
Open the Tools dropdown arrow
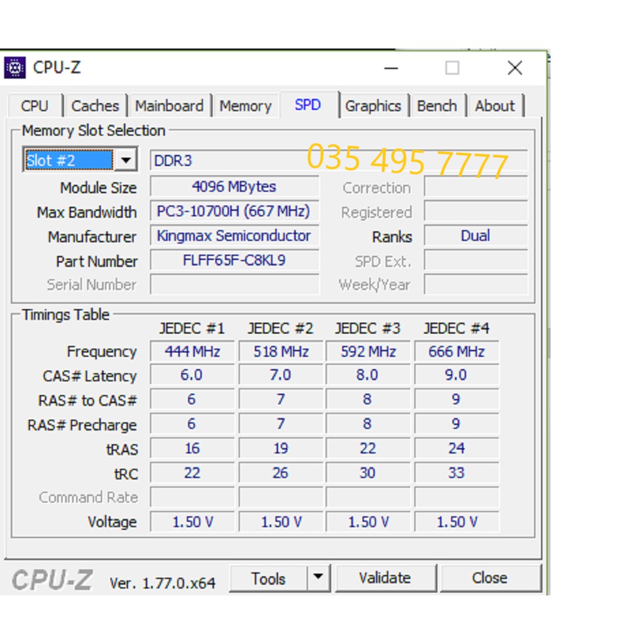(x=319, y=578)
